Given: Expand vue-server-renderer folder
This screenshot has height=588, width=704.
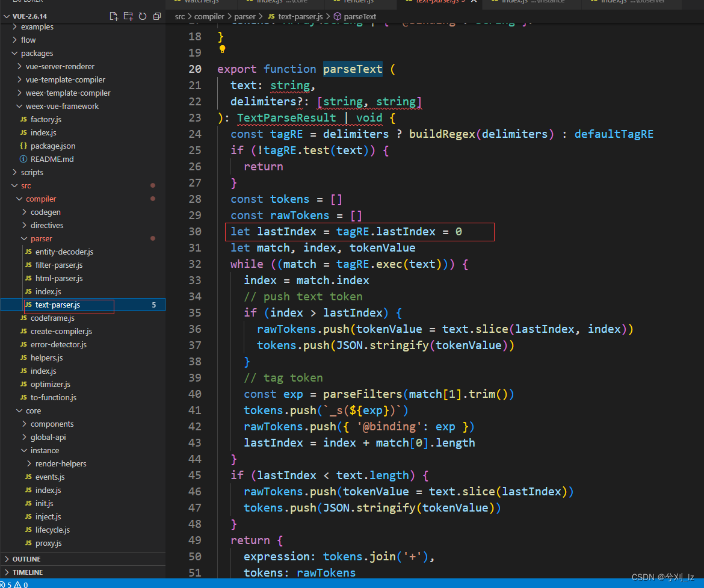Looking at the screenshot, I should (19, 66).
